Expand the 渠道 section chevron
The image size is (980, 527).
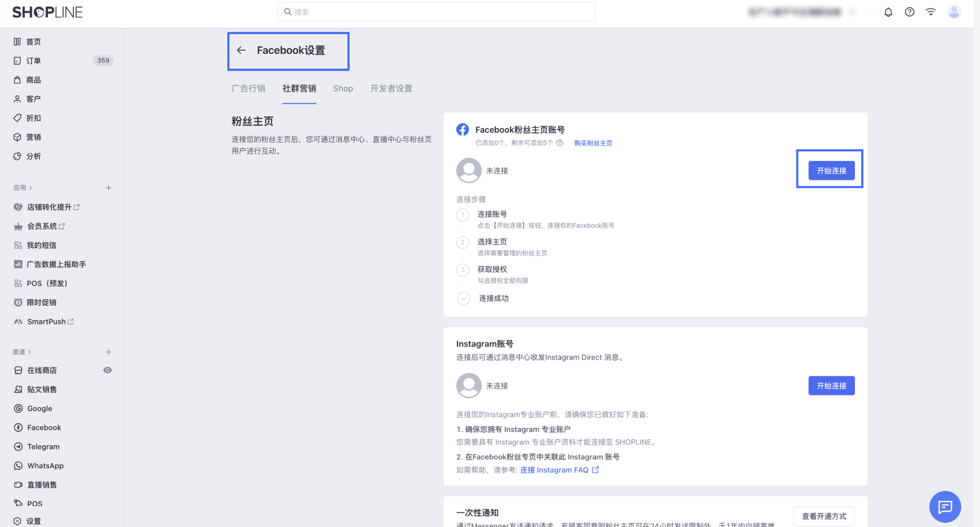[30, 352]
